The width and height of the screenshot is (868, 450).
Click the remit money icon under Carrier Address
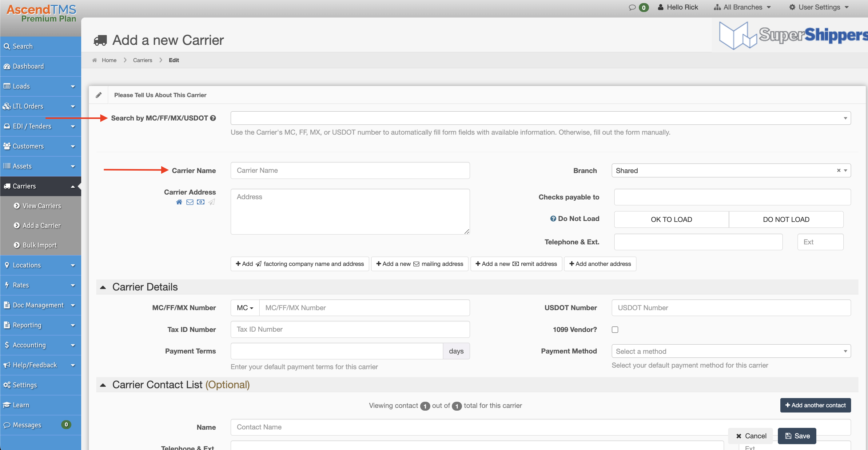point(201,202)
